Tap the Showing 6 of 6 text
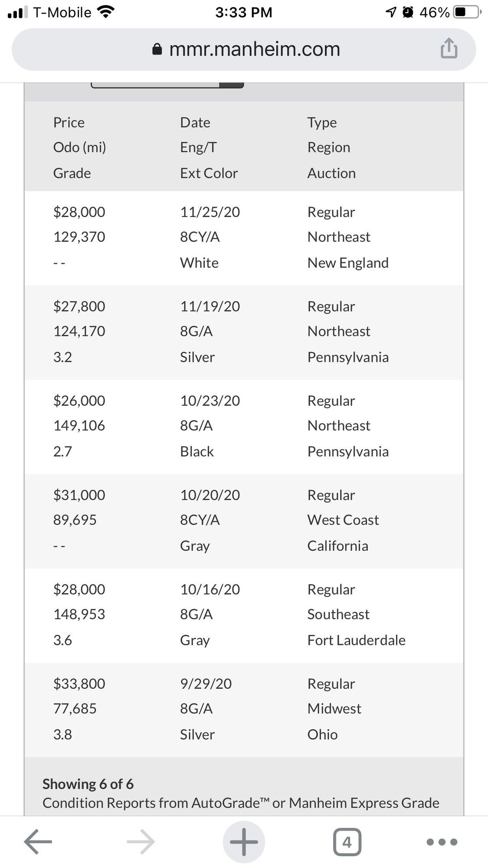Image resolution: width=488 pixels, height=868 pixels. click(88, 784)
